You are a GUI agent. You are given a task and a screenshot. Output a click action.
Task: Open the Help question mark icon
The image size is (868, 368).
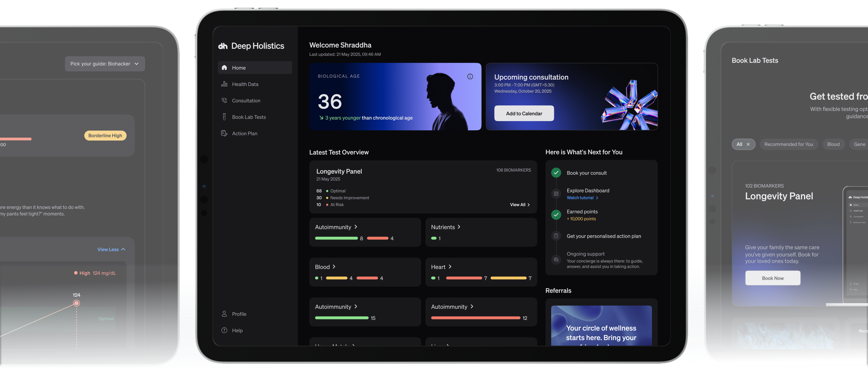[x=224, y=330]
